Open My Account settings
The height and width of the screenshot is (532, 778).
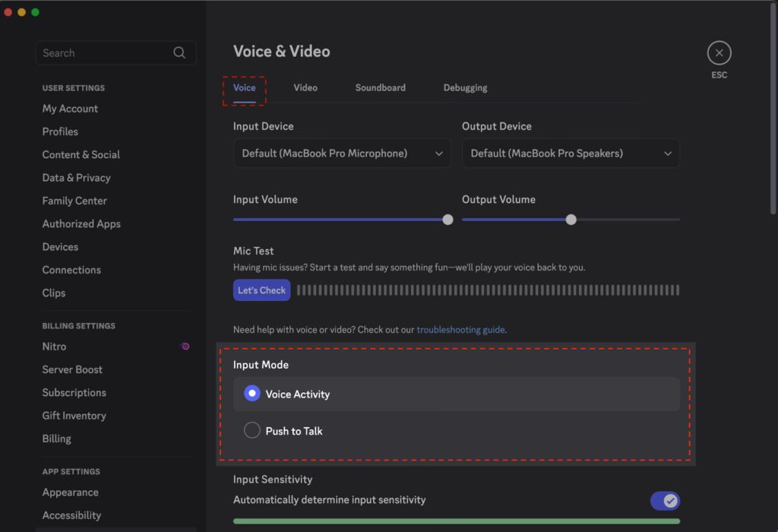pos(70,109)
